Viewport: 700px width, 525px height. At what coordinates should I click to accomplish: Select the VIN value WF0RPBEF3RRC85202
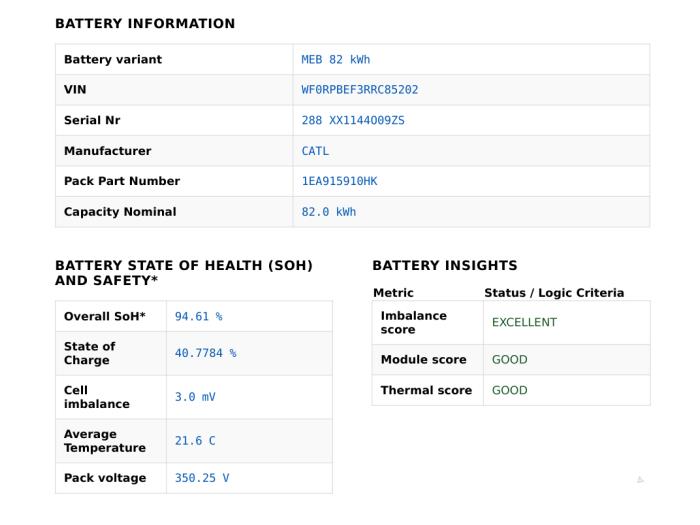point(360,90)
